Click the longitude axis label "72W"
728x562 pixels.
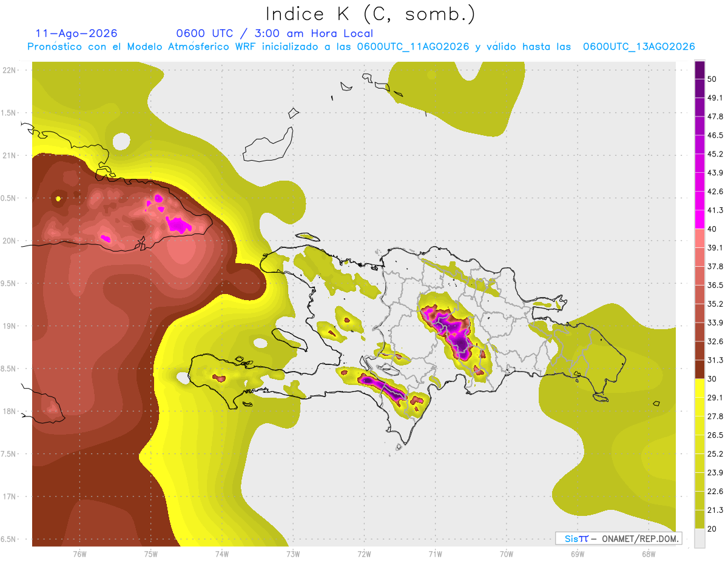click(364, 554)
